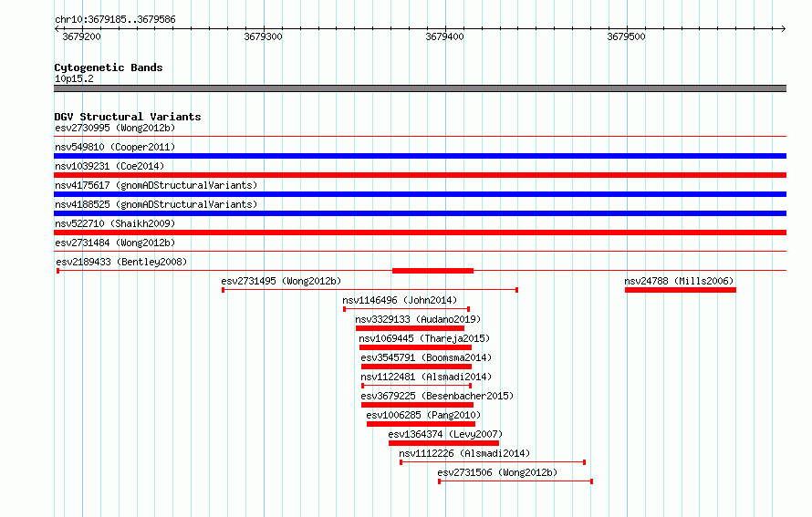Click the blue bar under nsv4188525
Screen dimensions: 812x517
[x=420, y=213]
